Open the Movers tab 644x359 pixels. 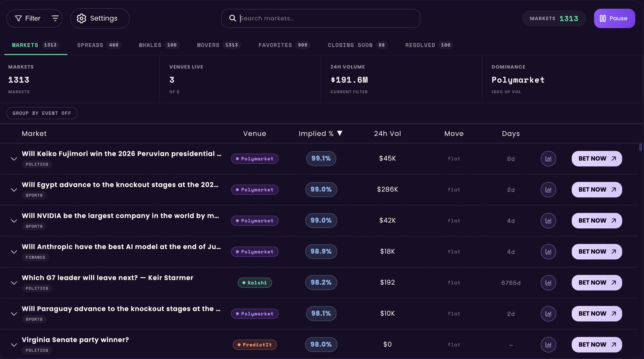219,45
